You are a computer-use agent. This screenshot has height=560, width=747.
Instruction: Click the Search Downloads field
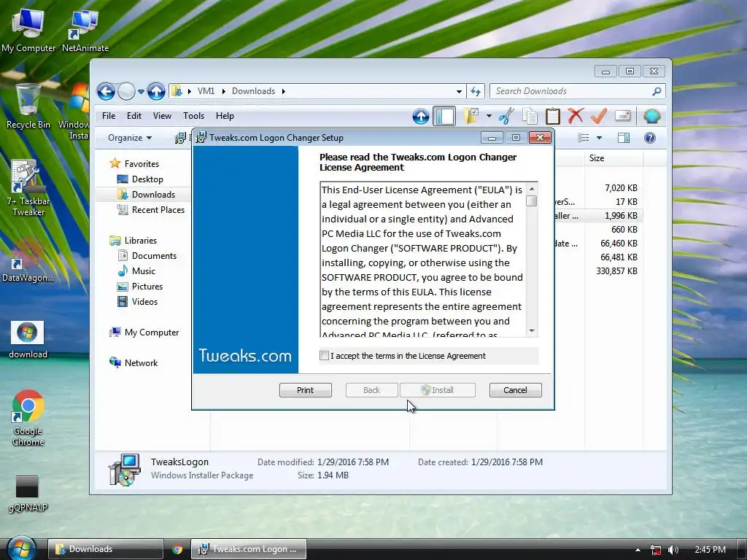coord(578,91)
